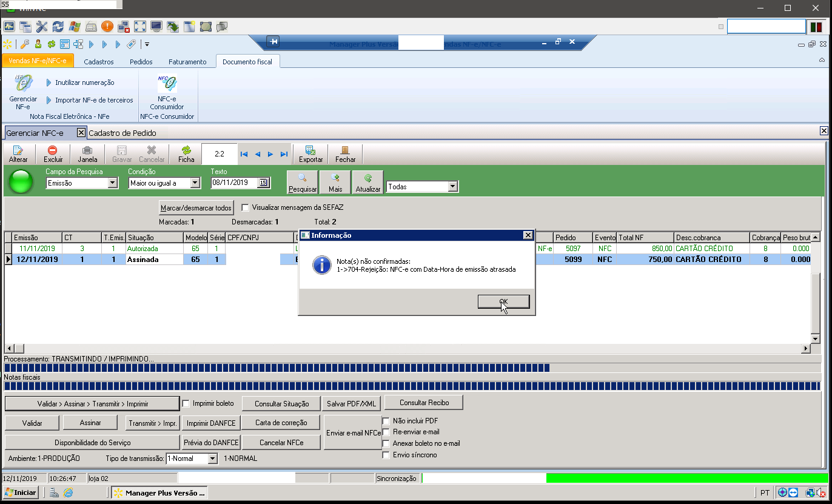
Task: Click the Exportar toolbar icon
Action: click(x=310, y=150)
